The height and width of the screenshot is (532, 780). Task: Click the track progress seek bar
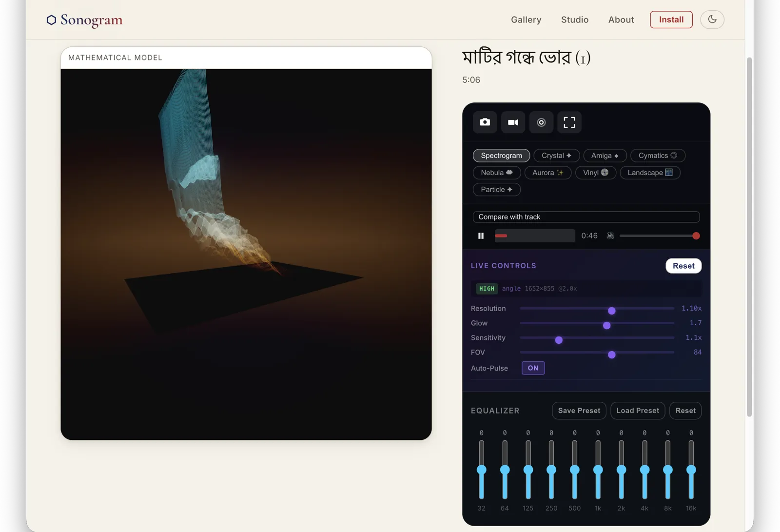[x=535, y=236]
